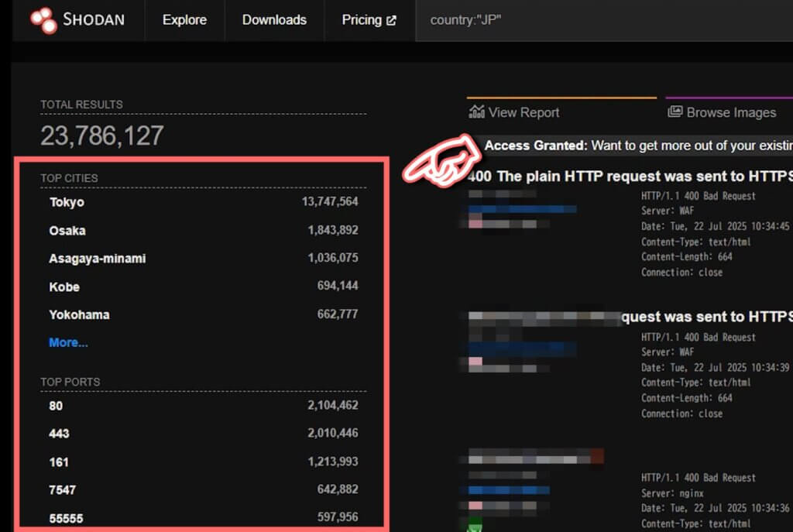
Task: Select Osaka from Top Cities
Action: pyautogui.click(x=67, y=230)
